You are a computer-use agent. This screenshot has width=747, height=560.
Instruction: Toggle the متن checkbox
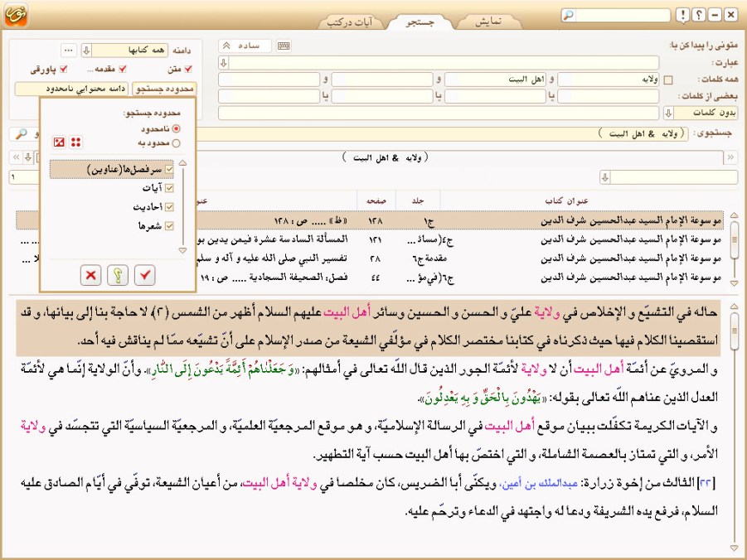[x=188, y=69]
